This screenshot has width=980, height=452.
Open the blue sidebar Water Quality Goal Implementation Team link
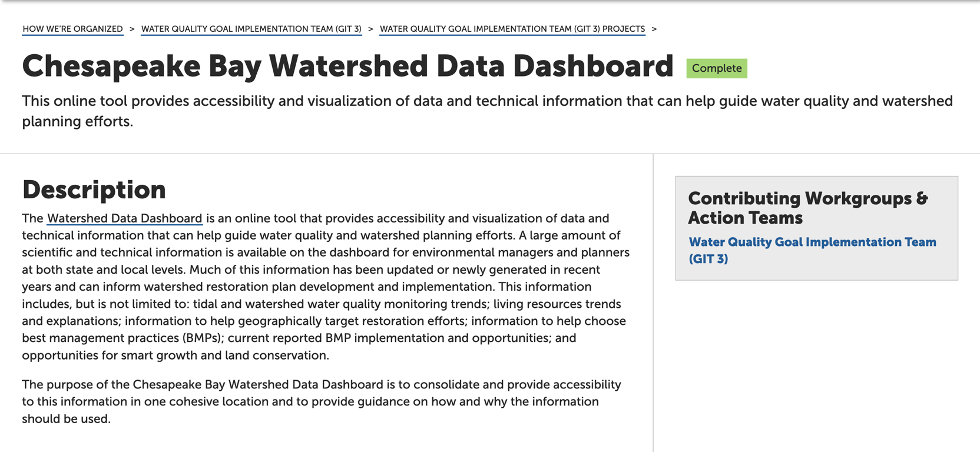pos(812,242)
